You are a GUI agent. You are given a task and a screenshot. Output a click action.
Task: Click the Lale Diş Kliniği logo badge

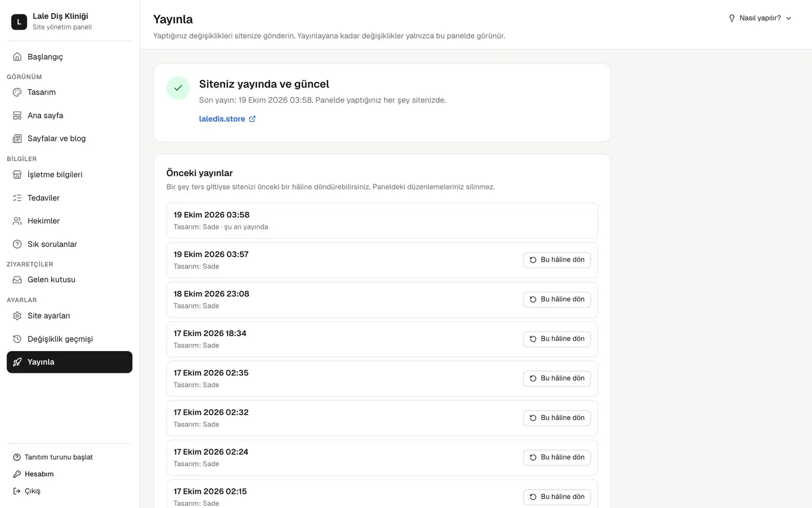(x=19, y=22)
